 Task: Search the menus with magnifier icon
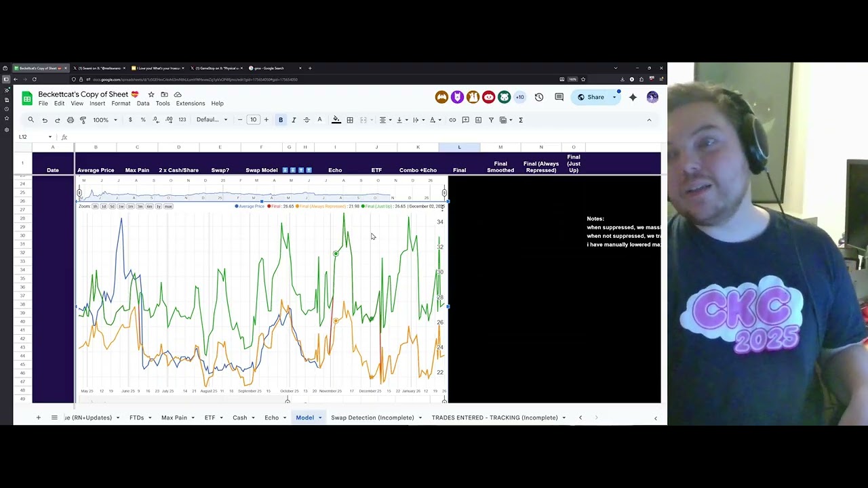pos(31,120)
